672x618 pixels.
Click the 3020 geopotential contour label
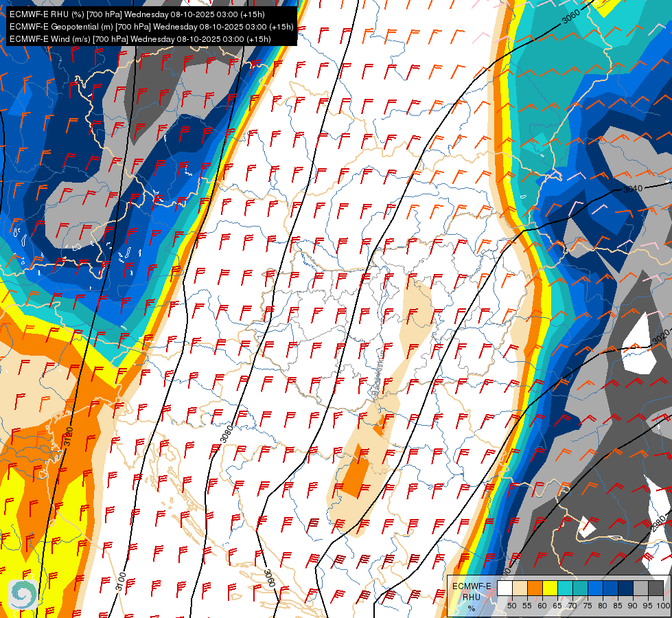pyautogui.click(x=662, y=337)
